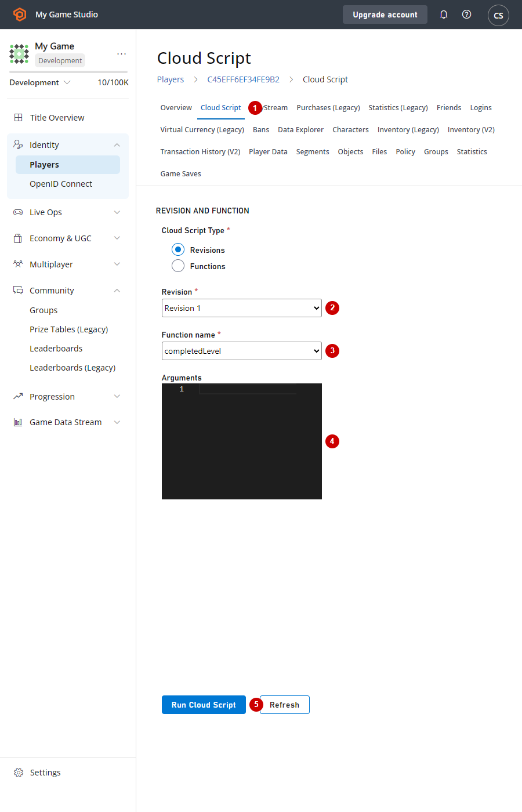Open the Inventory (V2) tab
Viewport: 522px width, 812px height.
click(x=472, y=130)
